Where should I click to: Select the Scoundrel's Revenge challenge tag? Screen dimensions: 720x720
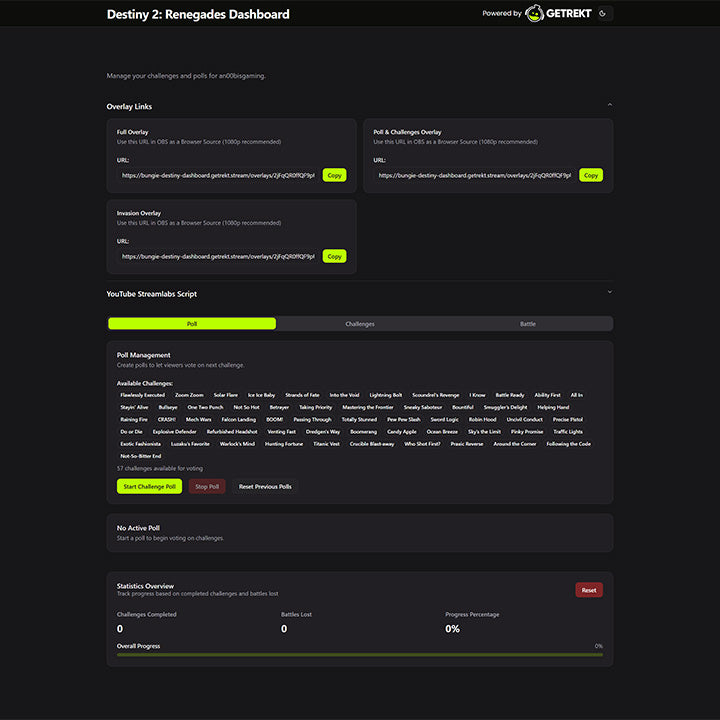[x=436, y=395]
